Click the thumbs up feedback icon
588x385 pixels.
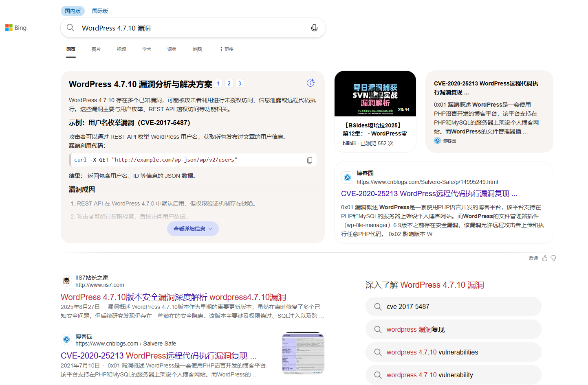pos(544,258)
